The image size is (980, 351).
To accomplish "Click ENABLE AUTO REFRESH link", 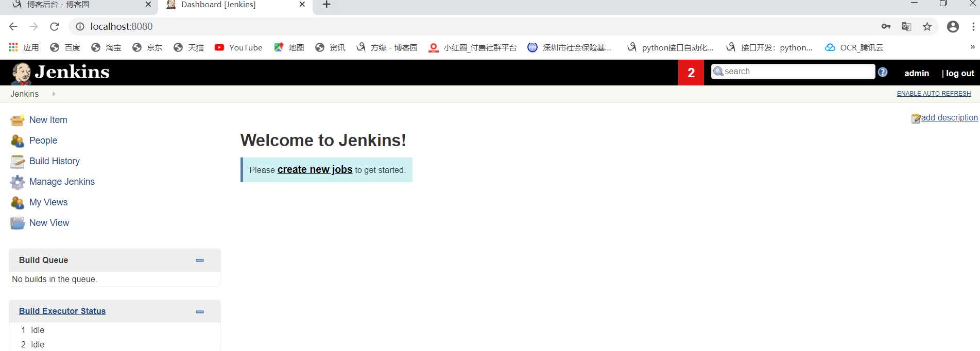I will click(934, 94).
